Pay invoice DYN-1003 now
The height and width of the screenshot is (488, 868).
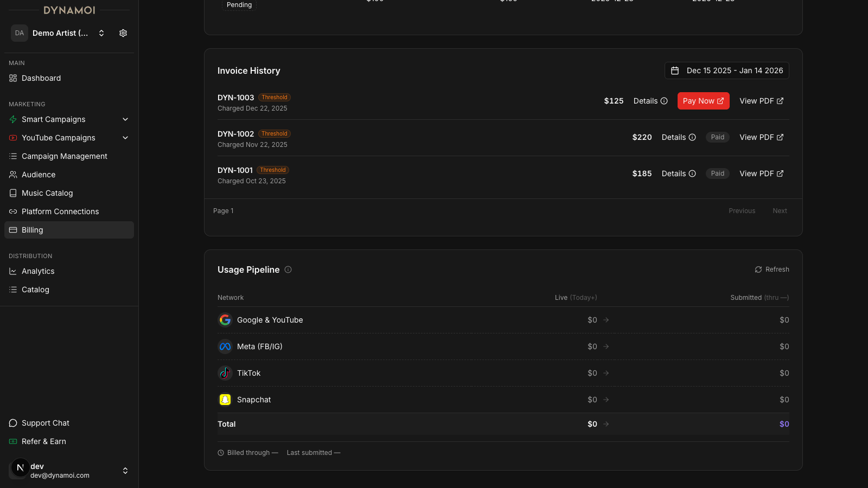coord(703,101)
